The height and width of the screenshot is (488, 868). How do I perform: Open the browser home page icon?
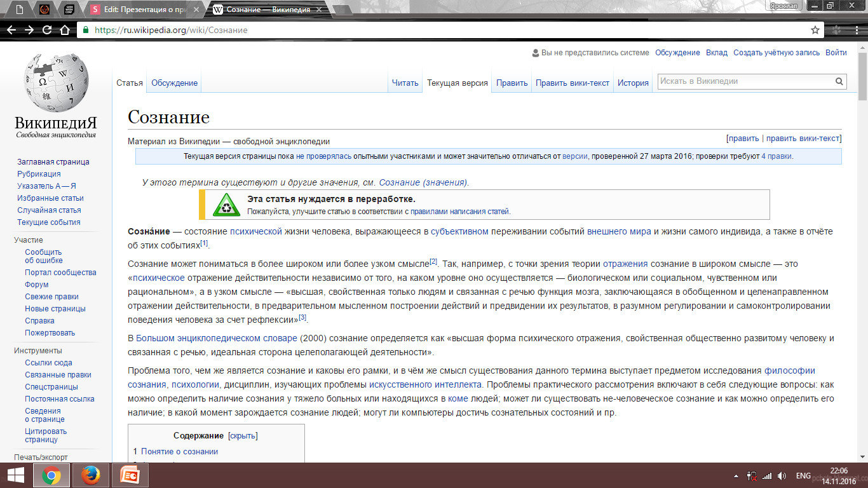pyautogui.click(x=64, y=30)
